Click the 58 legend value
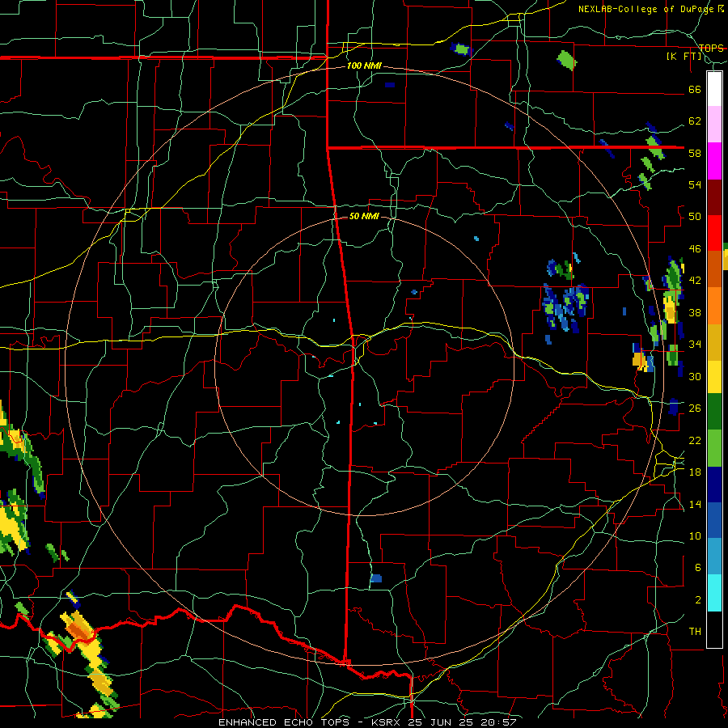Screen dimensions: 728x728 pos(695,153)
